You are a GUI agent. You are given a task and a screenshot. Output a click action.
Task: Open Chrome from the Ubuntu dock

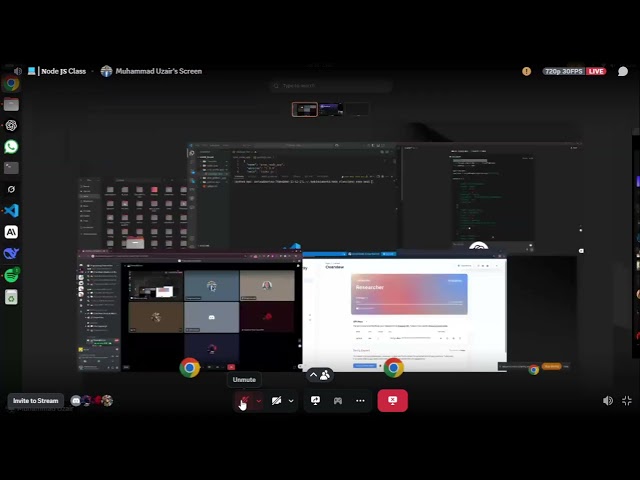click(x=11, y=84)
